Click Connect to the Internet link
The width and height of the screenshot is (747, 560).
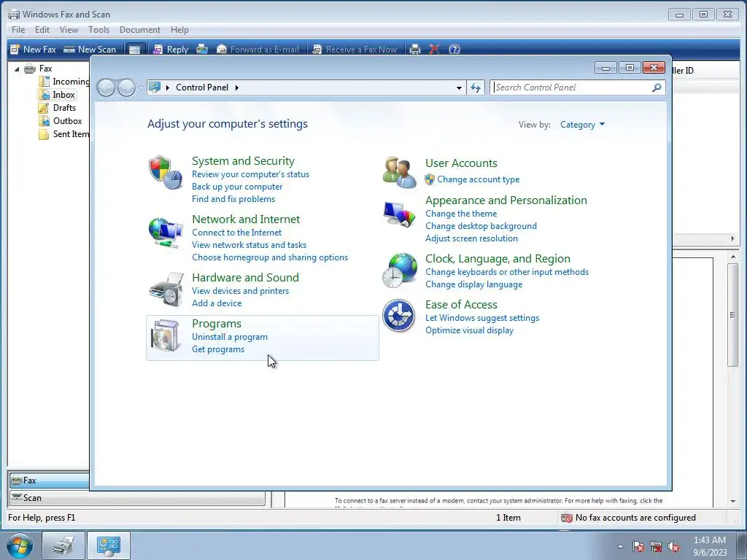click(237, 233)
